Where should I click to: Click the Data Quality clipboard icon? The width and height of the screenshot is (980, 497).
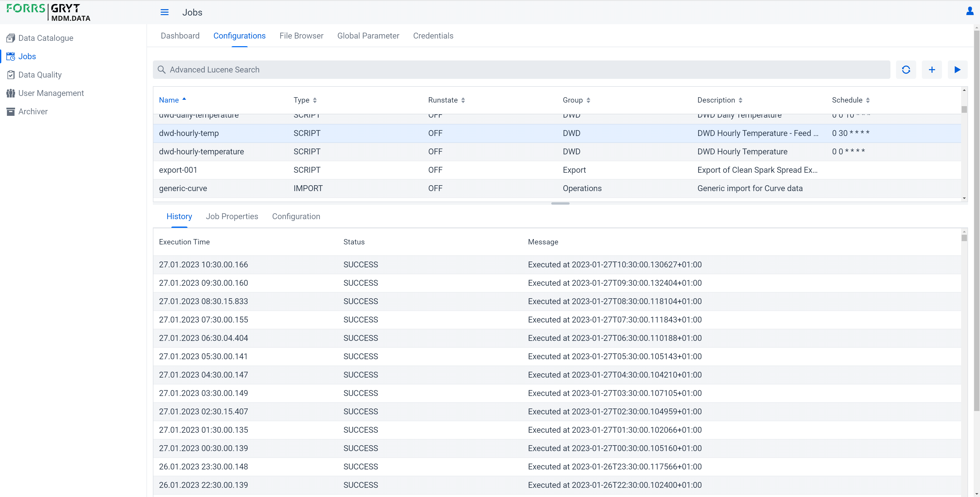pyautogui.click(x=11, y=75)
